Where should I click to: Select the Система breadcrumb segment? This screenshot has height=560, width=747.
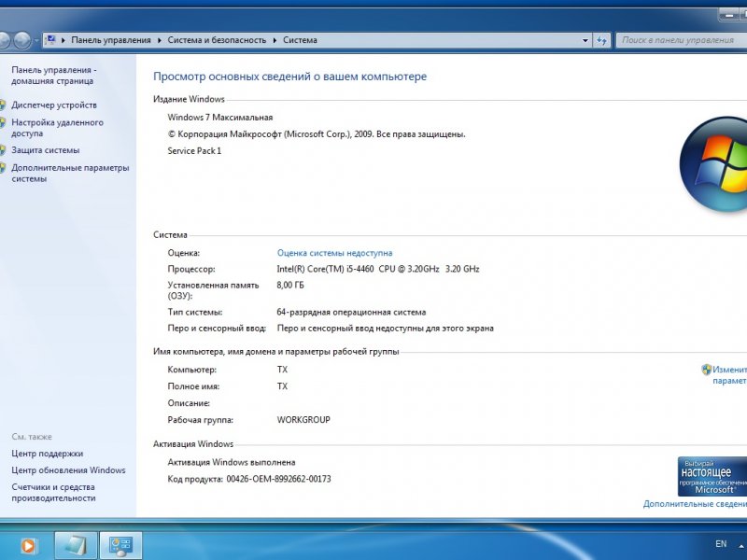tap(300, 40)
